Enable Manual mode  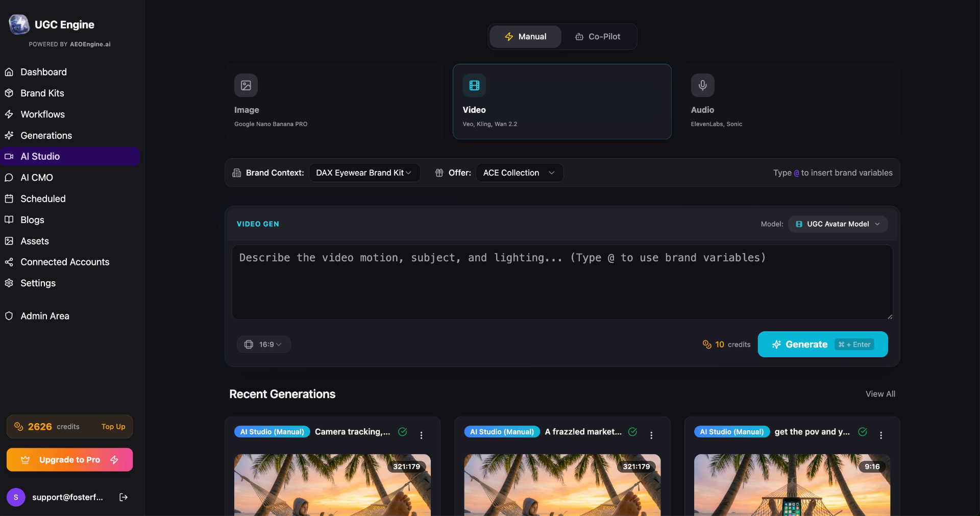click(525, 36)
